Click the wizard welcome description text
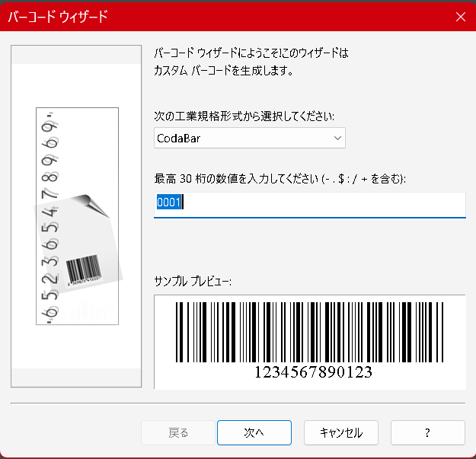The width and height of the screenshot is (476, 459). 251,62
